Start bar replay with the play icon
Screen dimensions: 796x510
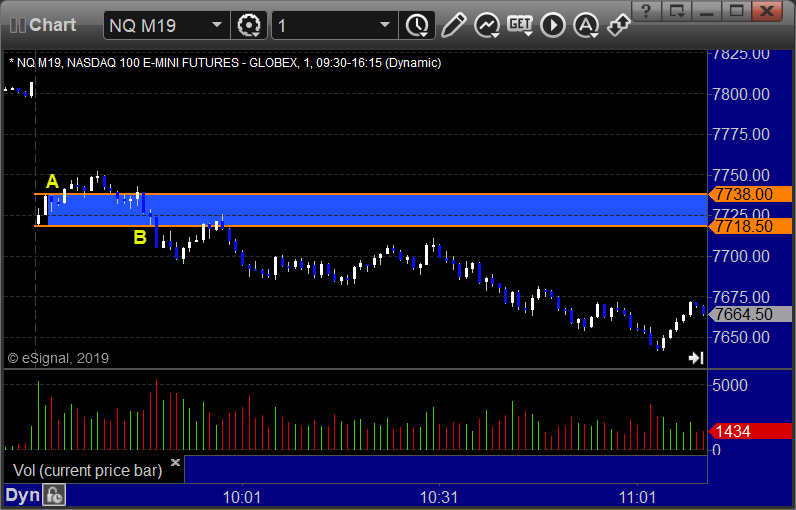[553, 25]
